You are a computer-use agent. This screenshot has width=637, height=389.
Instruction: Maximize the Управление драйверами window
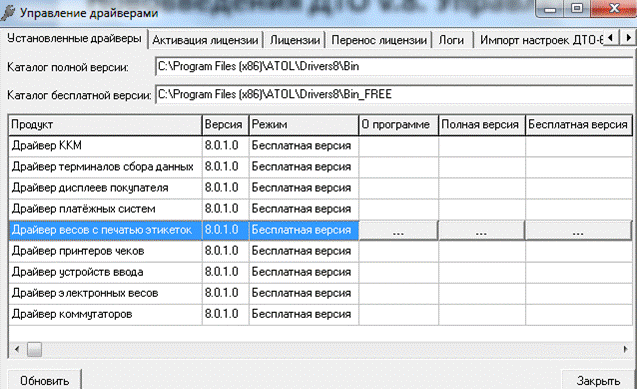point(577,9)
